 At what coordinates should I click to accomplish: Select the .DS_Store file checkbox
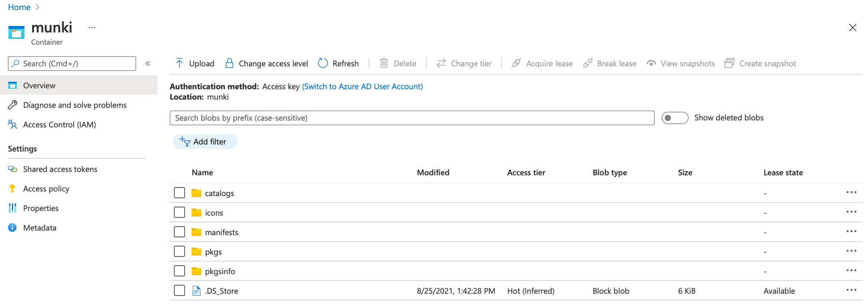click(179, 290)
